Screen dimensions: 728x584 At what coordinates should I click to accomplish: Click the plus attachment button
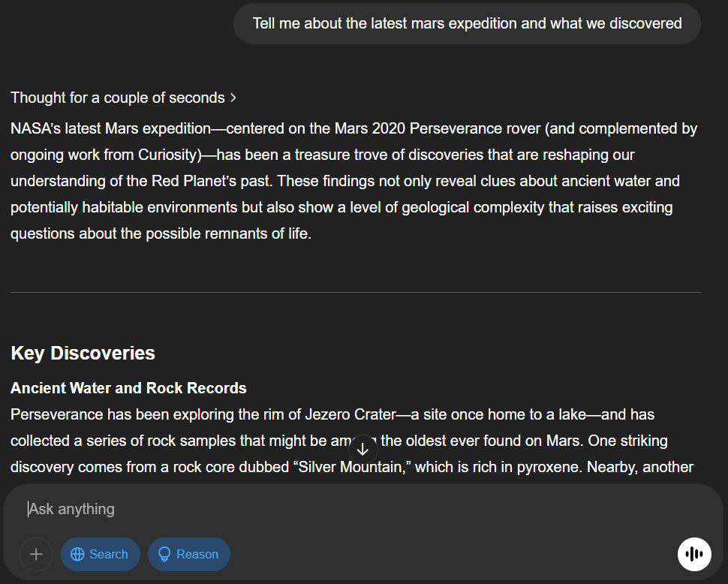click(x=36, y=555)
